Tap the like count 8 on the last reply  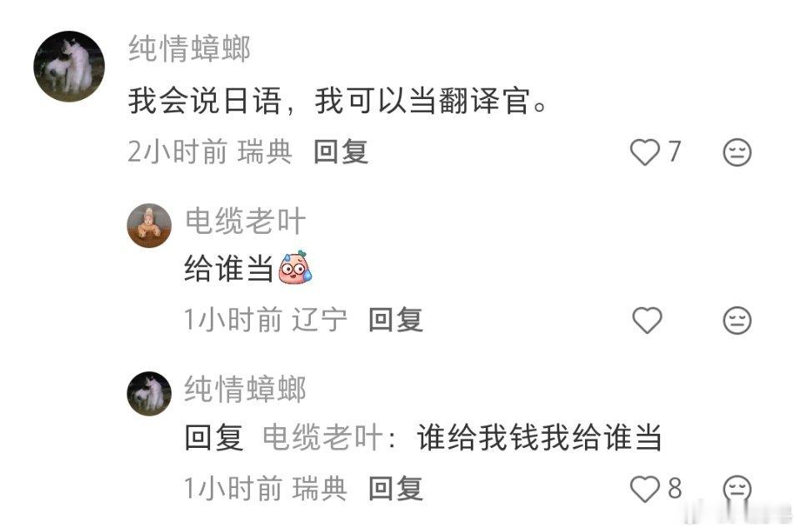pyautogui.click(x=674, y=488)
